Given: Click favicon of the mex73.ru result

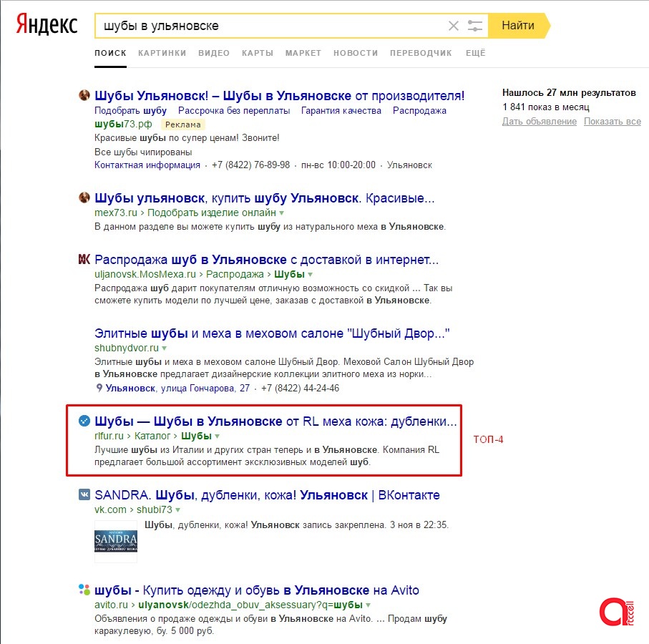Looking at the screenshot, I should [84, 197].
